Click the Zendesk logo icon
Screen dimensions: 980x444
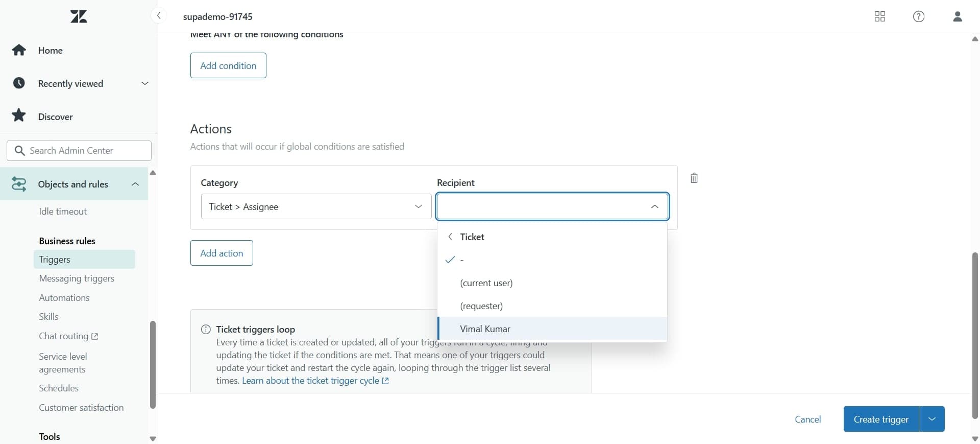coord(79,16)
